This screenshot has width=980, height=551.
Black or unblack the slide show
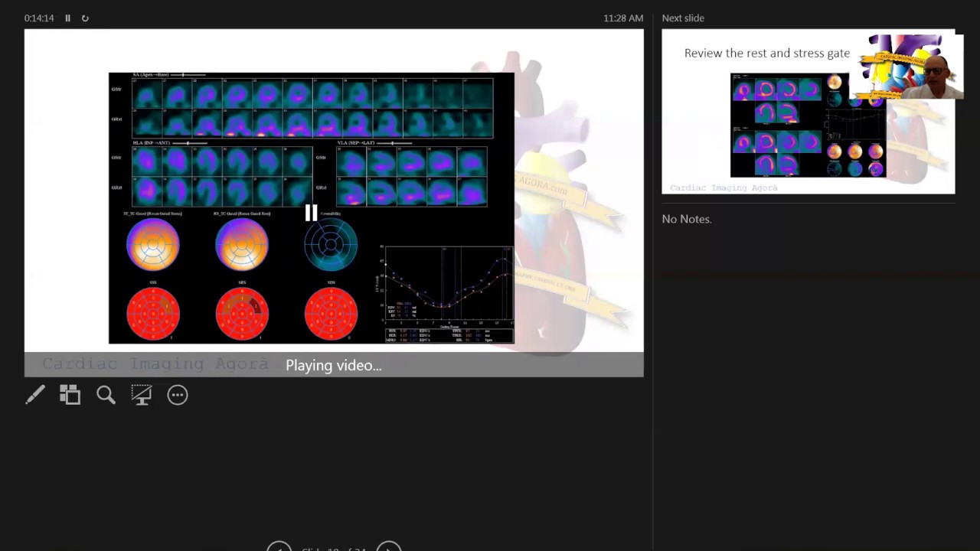coord(142,395)
